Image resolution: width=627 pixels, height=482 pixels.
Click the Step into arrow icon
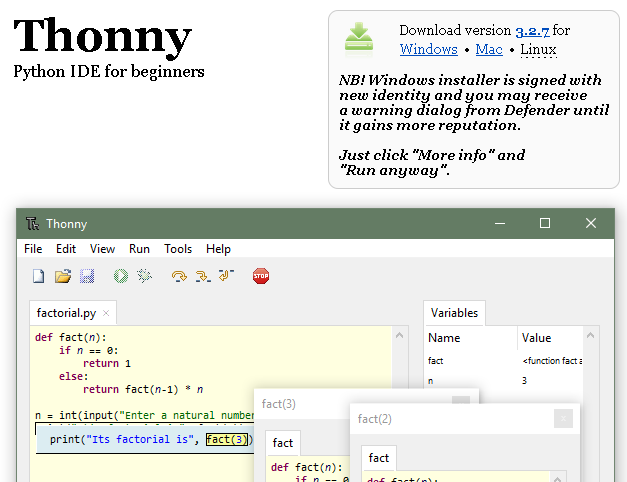[203, 276]
